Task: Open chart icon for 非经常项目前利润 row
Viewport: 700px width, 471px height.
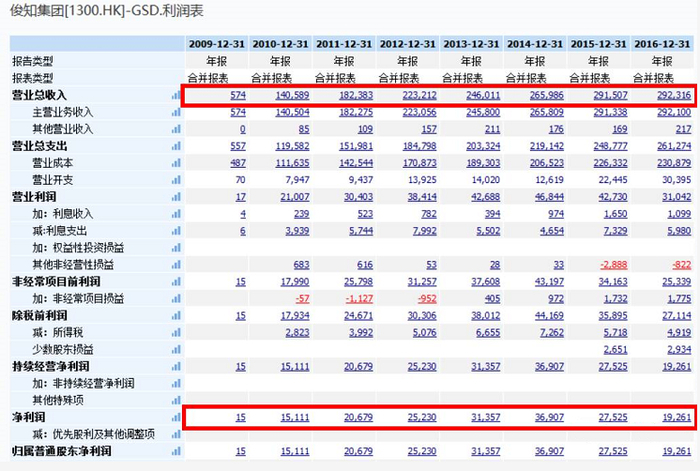Action: 176,282
